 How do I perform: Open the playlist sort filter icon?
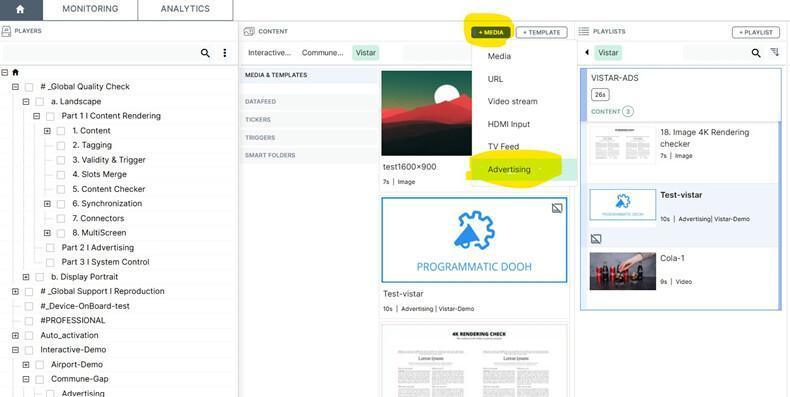pyautogui.click(x=774, y=52)
